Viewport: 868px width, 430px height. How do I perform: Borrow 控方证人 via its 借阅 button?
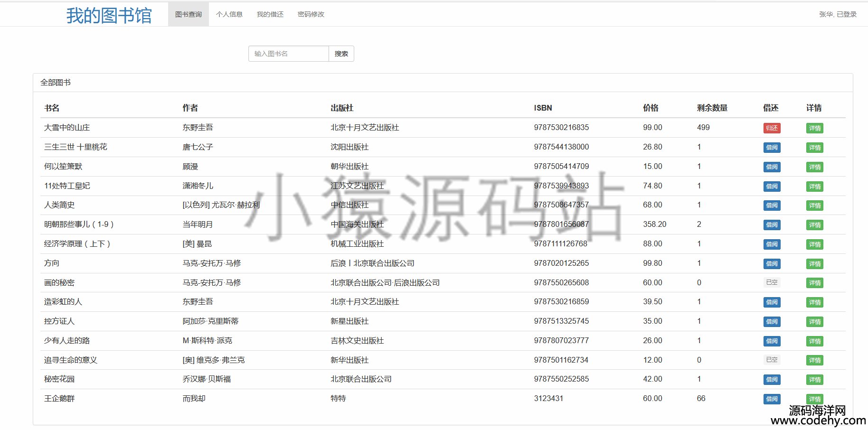(x=772, y=322)
